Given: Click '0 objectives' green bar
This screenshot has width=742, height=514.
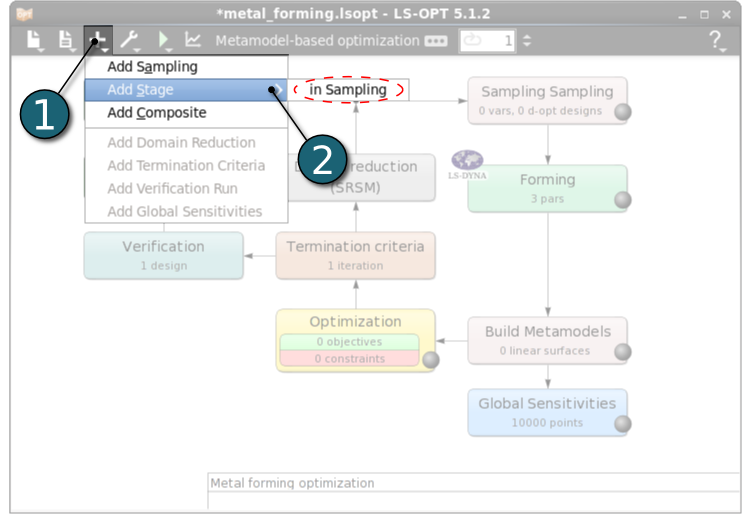Looking at the screenshot, I should point(349,342).
